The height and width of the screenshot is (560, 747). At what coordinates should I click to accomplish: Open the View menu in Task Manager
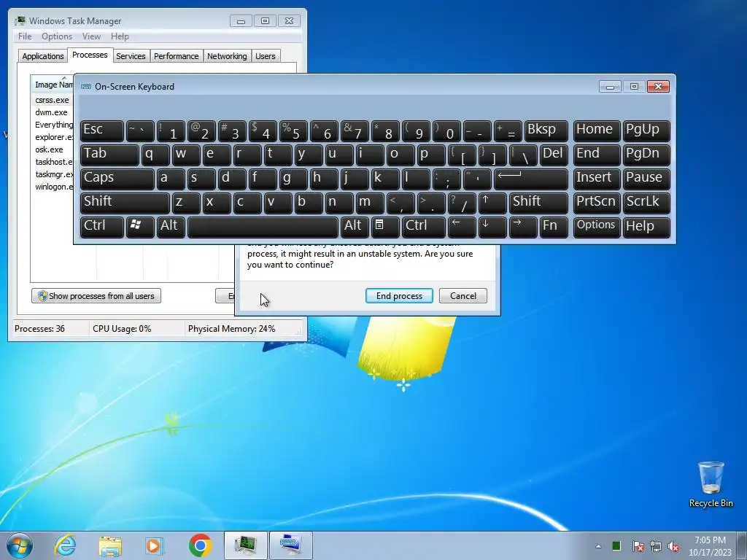click(x=91, y=36)
